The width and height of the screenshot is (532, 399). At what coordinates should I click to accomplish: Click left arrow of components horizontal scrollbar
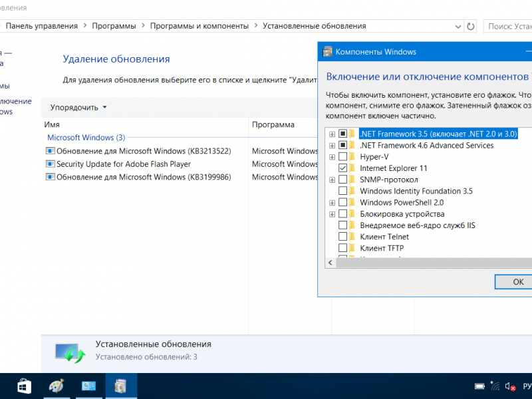(x=331, y=263)
